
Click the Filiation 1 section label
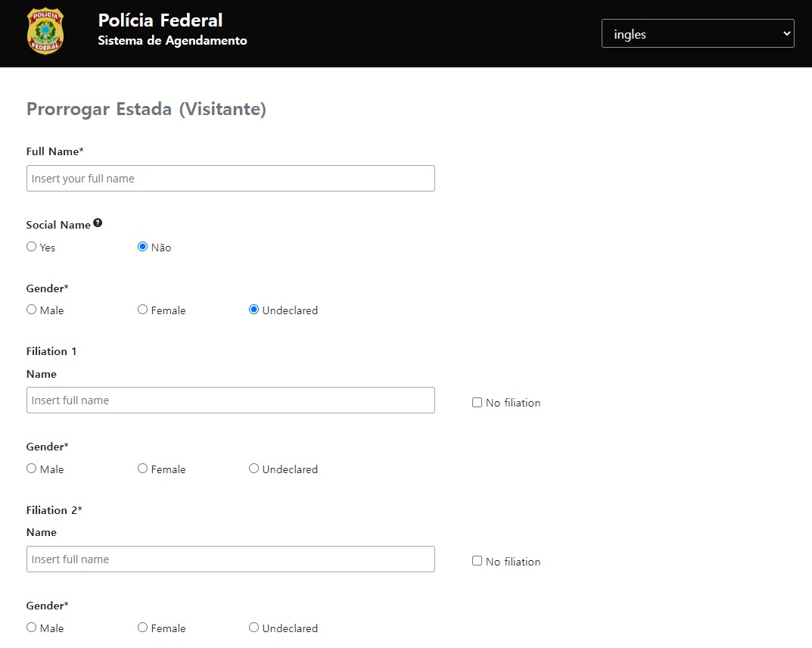coord(51,351)
